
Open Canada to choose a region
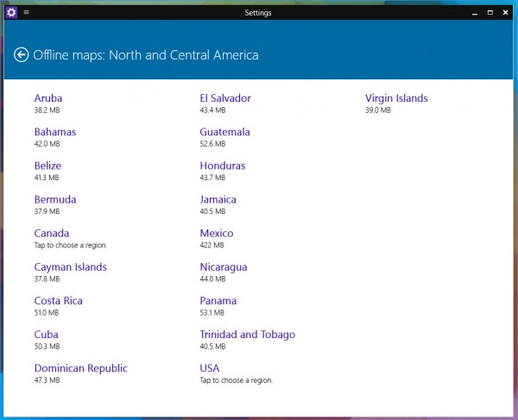52,234
